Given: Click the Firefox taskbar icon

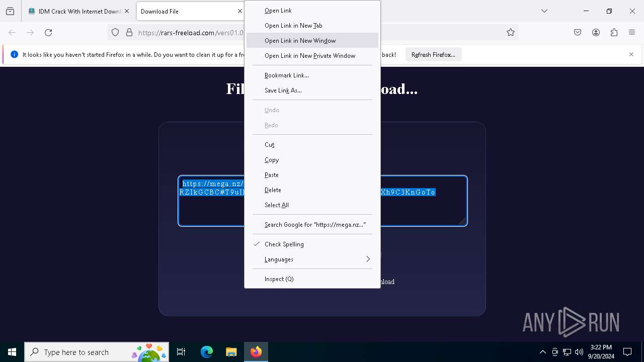Looking at the screenshot, I should (256, 352).
